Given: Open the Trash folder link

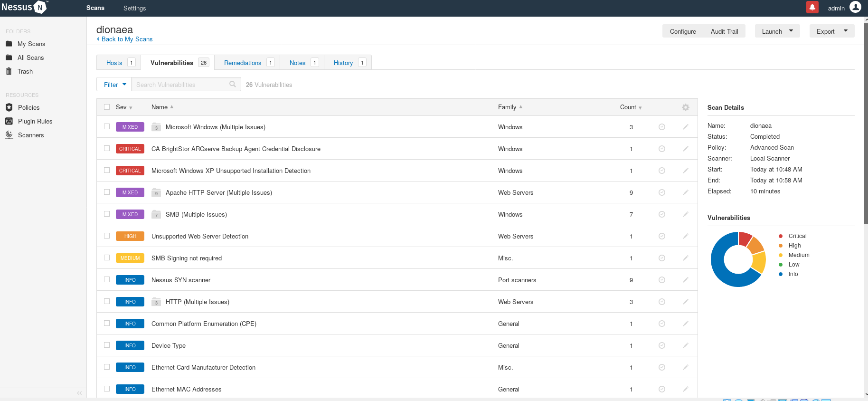Looking at the screenshot, I should 25,71.
